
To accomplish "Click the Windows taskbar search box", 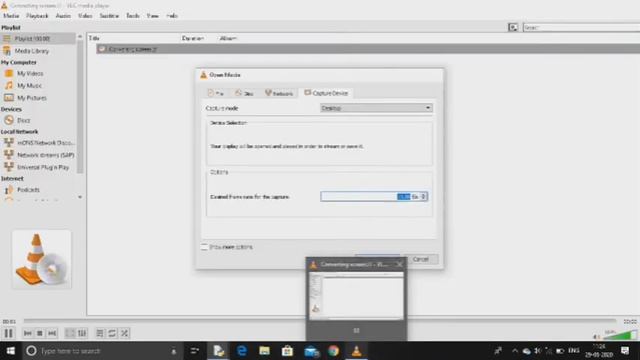I will pos(102,351).
